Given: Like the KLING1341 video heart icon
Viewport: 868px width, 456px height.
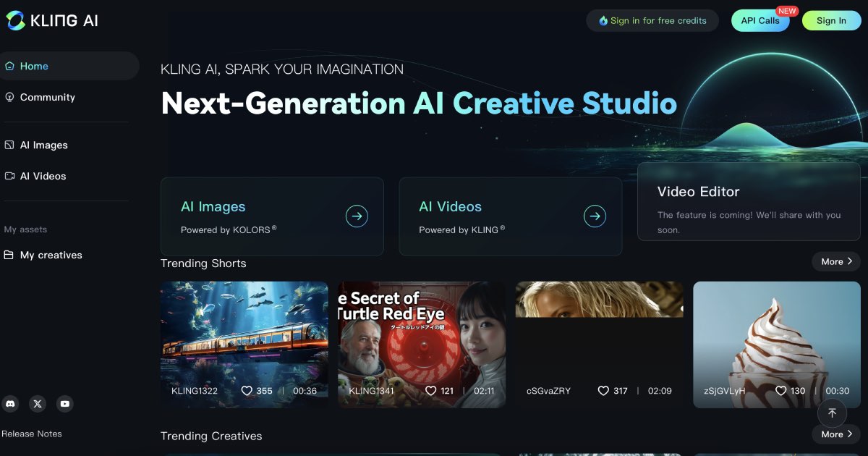Looking at the screenshot, I should pos(431,391).
